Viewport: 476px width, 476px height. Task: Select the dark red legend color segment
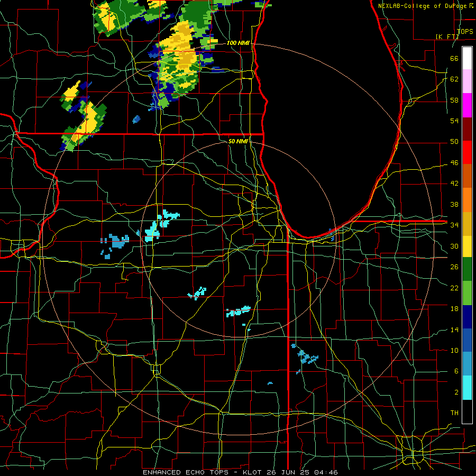pos(467,129)
